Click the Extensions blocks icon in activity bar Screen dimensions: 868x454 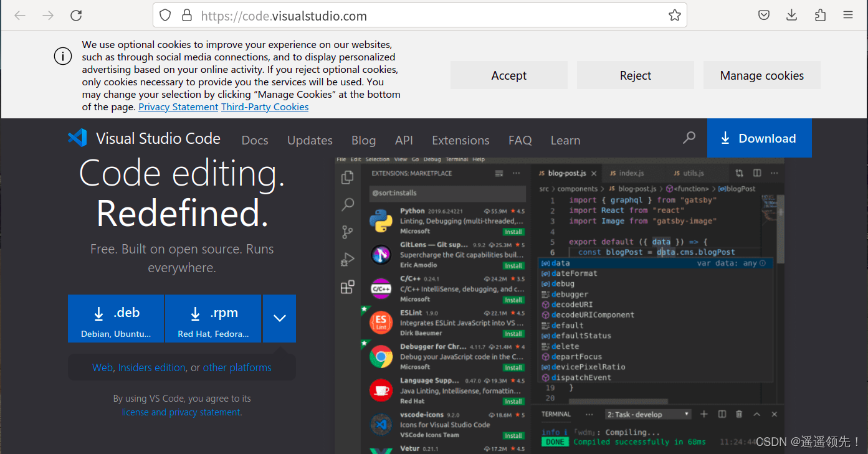click(x=348, y=287)
